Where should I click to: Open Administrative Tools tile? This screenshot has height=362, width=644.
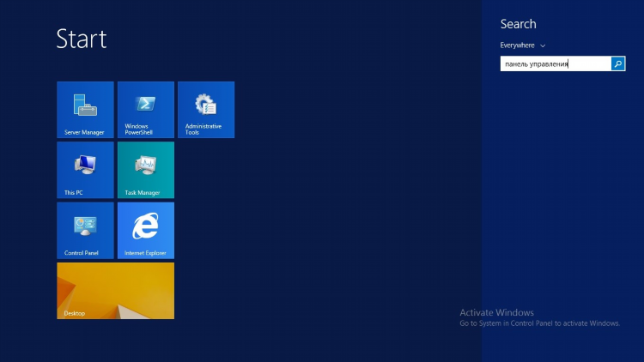pyautogui.click(x=206, y=110)
